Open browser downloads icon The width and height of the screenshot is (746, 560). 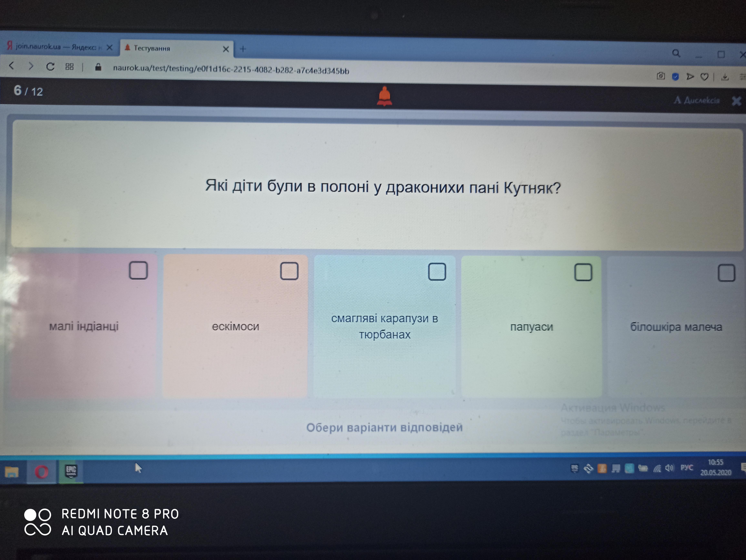[x=725, y=78]
